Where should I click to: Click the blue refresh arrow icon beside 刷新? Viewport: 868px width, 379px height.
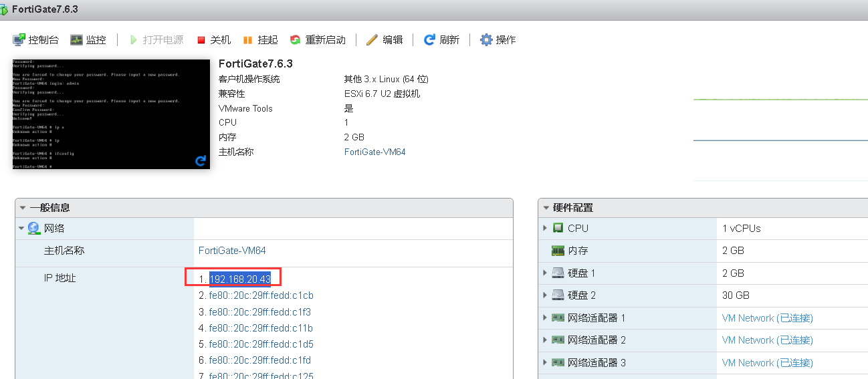[429, 40]
